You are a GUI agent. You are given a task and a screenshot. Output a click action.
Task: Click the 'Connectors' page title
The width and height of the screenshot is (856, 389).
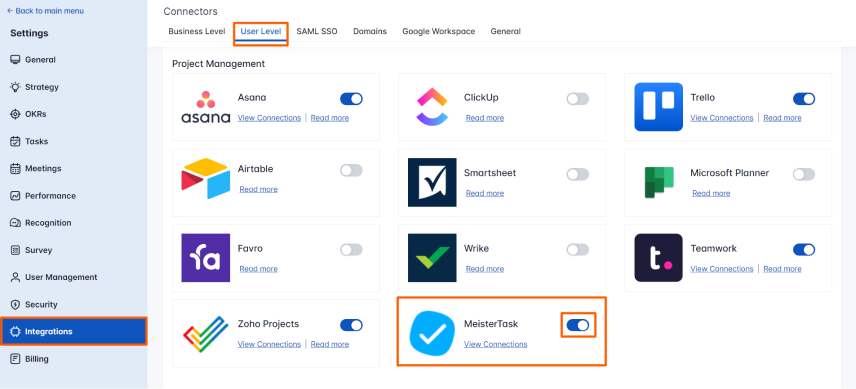tap(190, 11)
